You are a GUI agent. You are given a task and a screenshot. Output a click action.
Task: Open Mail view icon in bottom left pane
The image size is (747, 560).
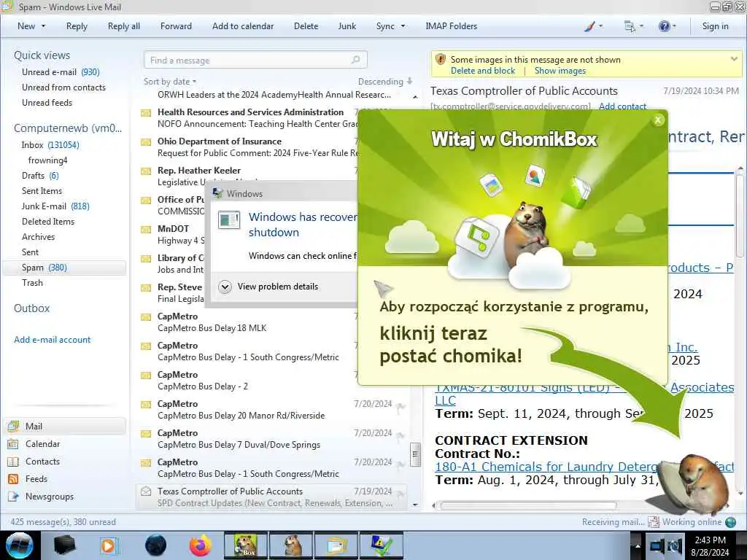click(13, 426)
